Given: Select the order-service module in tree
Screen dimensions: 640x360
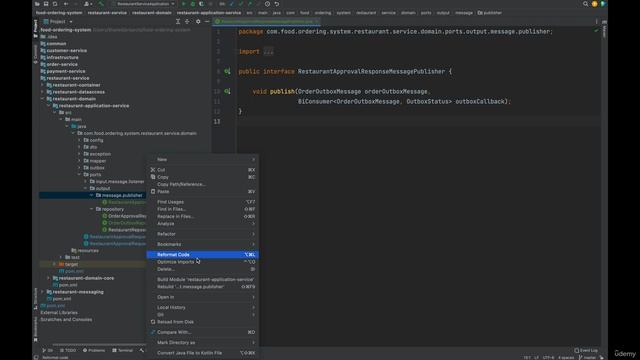Looking at the screenshot, I should (62, 64).
